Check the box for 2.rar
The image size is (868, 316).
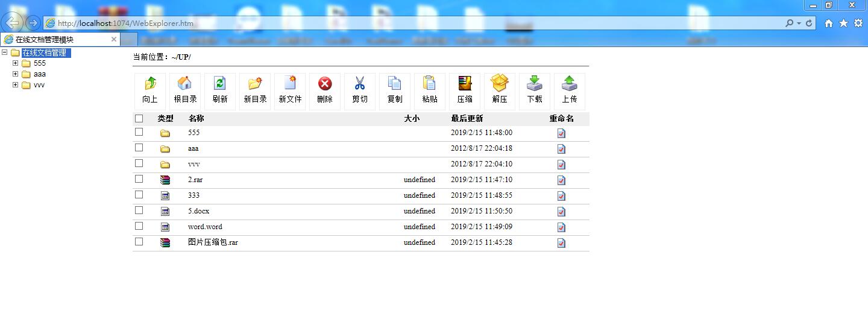click(x=139, y=179)
